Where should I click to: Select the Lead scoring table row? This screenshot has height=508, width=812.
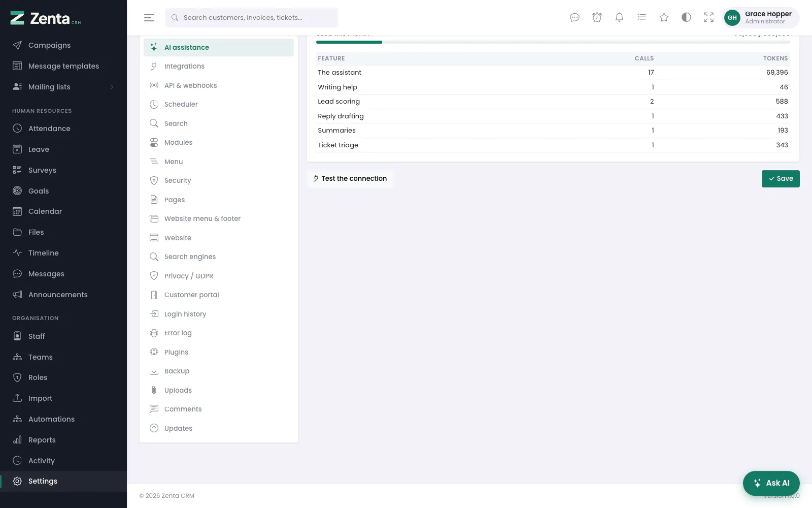[553, 102]
